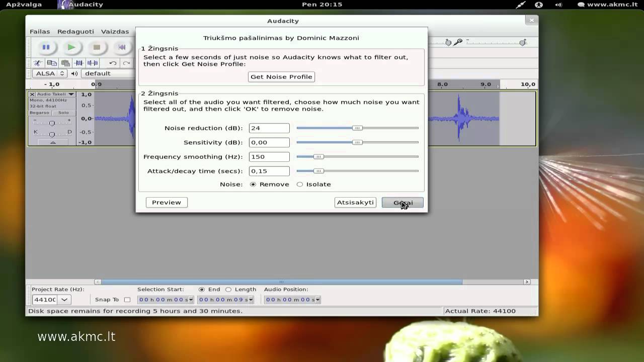Click the Skip to Start button
The height and width of the screenshot is (362, 644).
pos(122,47)
